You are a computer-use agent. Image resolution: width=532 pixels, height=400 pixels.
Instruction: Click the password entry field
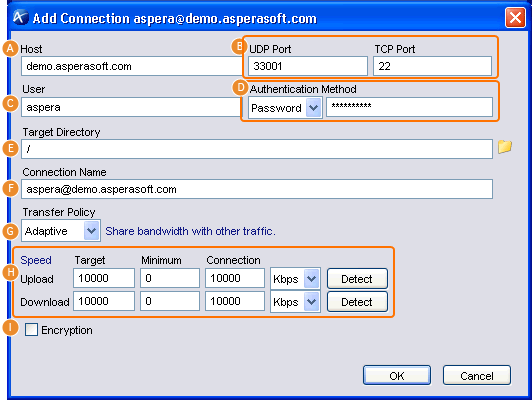point(409,107)
